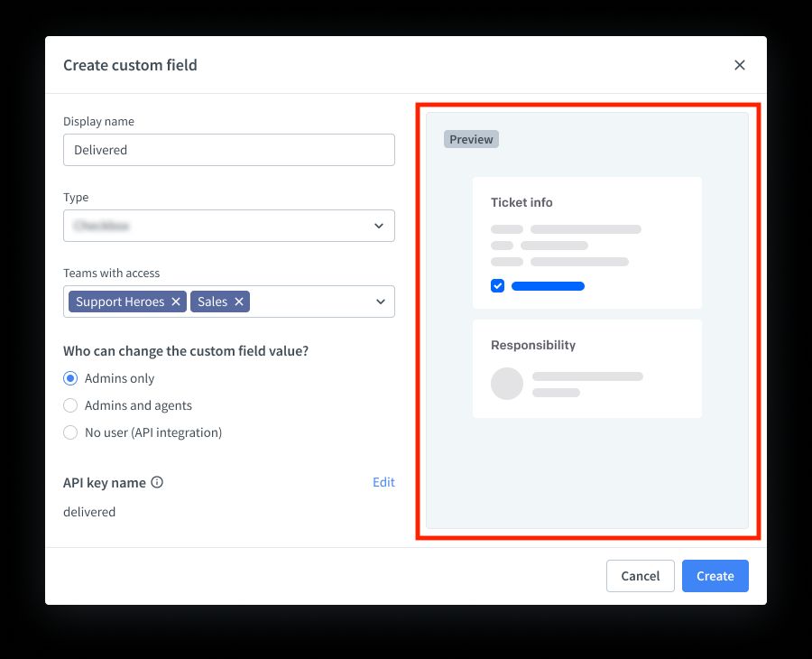Click the Display name input field

[229, 150]
